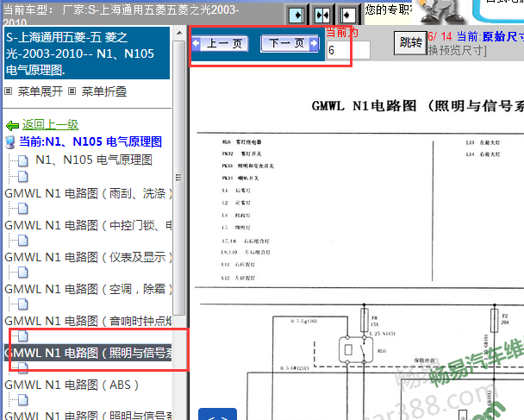Open GMWL N1 电路图 (ABS) item
This screenshot has width=524, height=420.
point(72,385)
